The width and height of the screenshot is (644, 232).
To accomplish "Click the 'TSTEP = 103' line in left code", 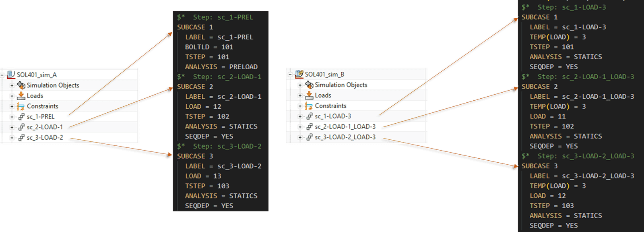I will coord(207,186).
